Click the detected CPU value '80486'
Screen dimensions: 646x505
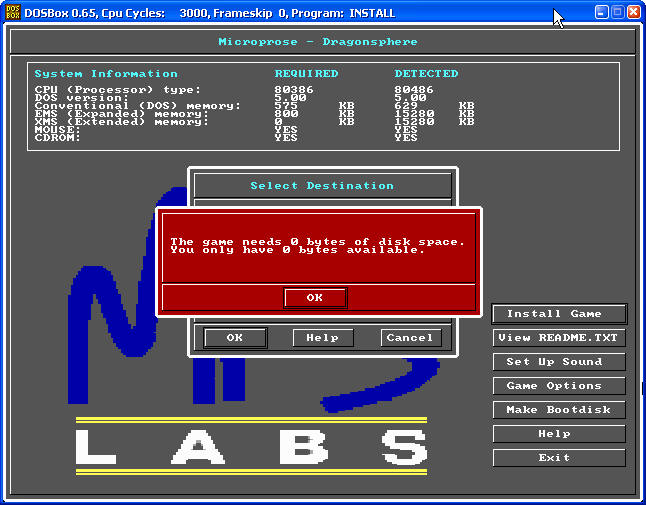(414, 89)
